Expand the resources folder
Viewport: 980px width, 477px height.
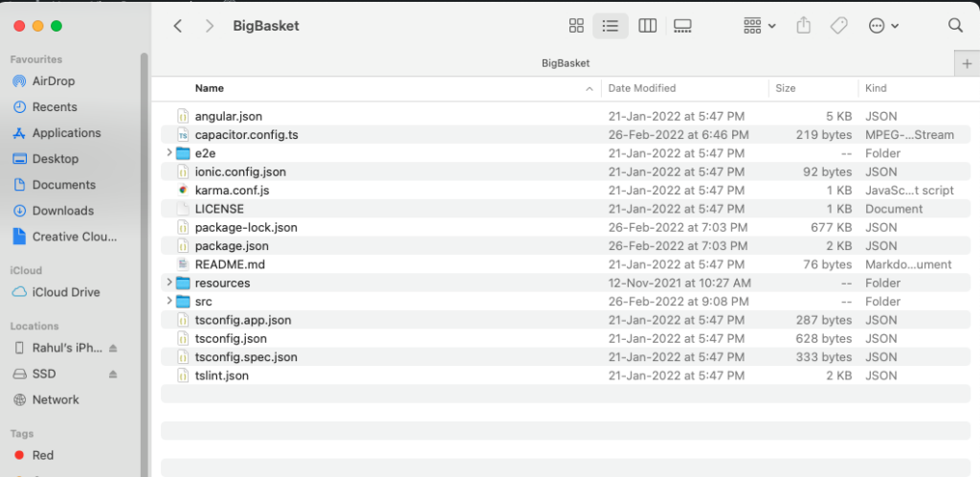[168, 283]
